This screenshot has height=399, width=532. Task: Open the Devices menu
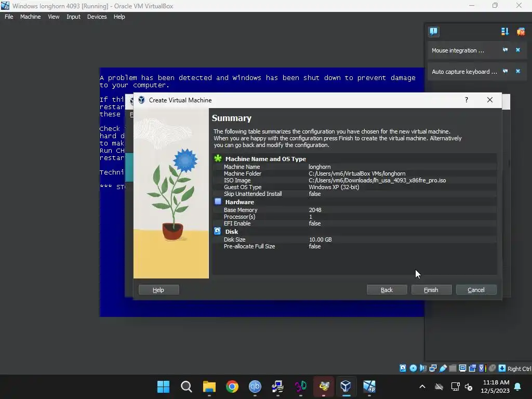(x=97, y=17)
